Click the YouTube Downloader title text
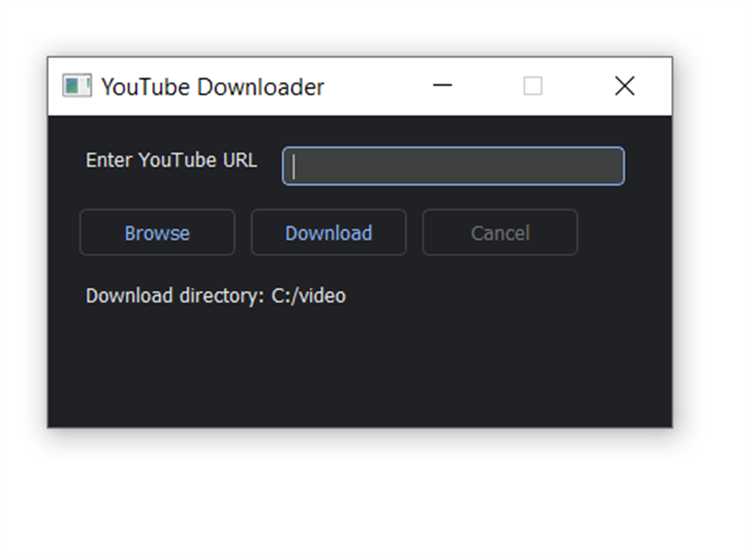The width and height of the screenshot is (748, 560). (x=213, y=87)
